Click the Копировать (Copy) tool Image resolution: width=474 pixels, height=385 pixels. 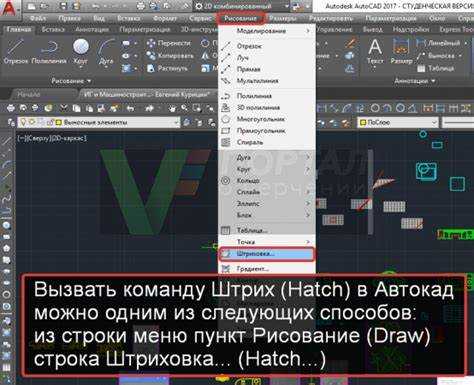click(170, 56)
